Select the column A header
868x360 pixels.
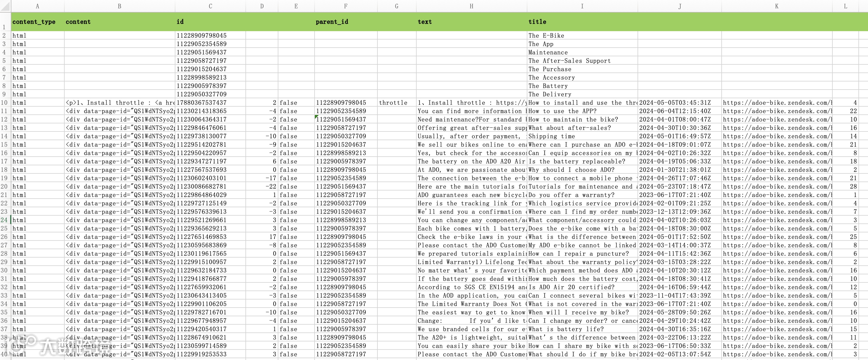coord(37,6)
